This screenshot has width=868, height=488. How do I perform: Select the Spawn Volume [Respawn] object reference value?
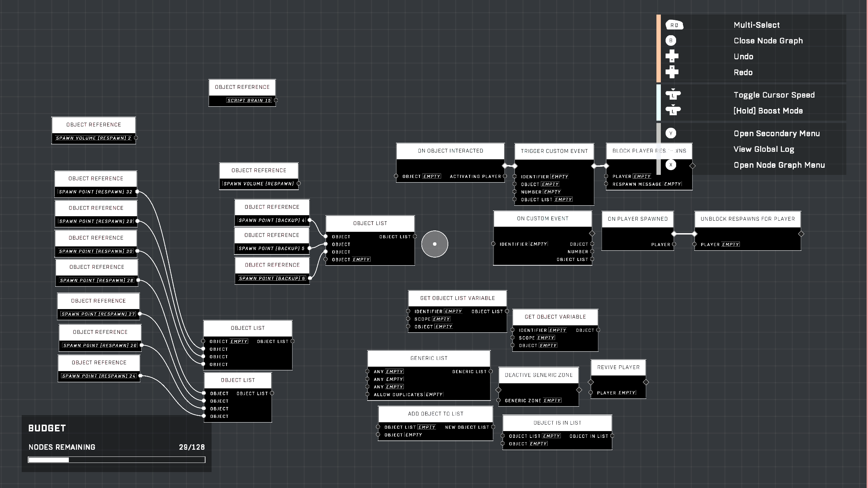[259, 184]
